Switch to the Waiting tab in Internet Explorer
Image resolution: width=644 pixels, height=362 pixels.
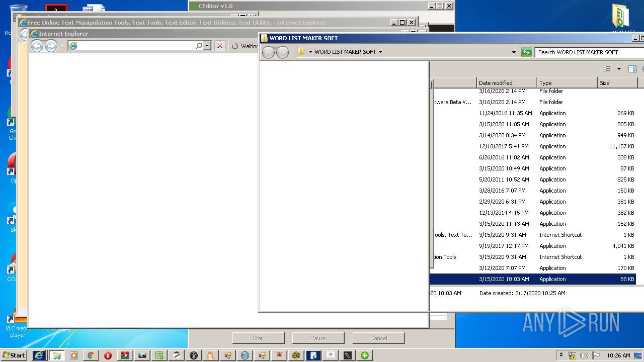point(245,46)
